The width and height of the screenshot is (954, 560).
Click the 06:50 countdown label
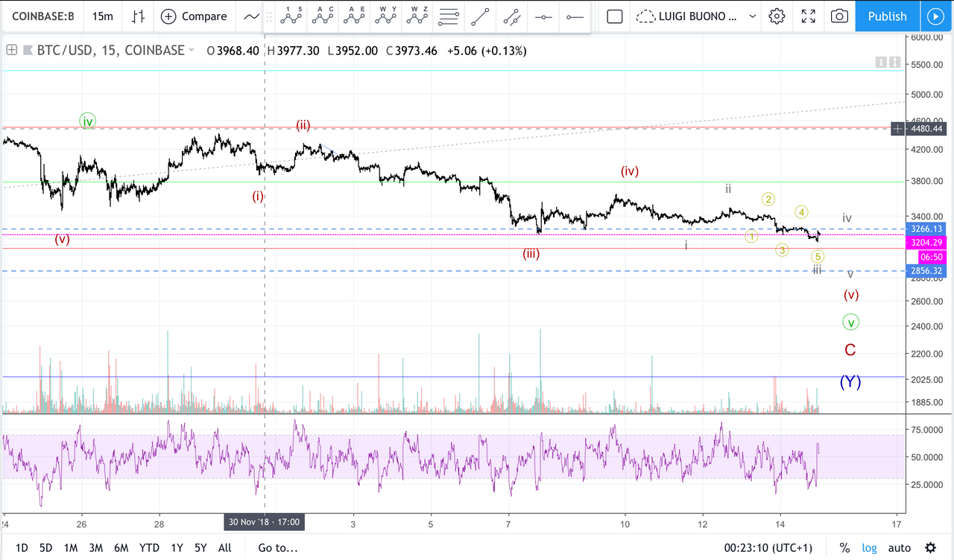coord(931,256)
